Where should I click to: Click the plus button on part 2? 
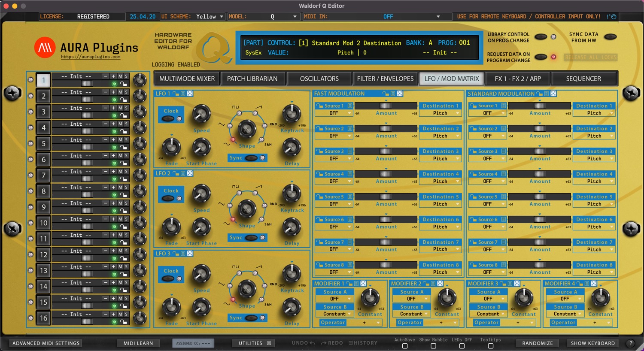[113, 92]
